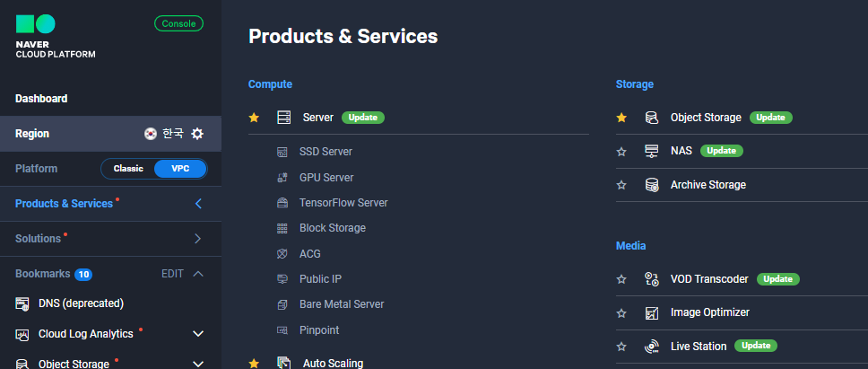
Task: Bookmark VOD Transcoder with its star
Action: pyautogui.click(x=621, y=279)
